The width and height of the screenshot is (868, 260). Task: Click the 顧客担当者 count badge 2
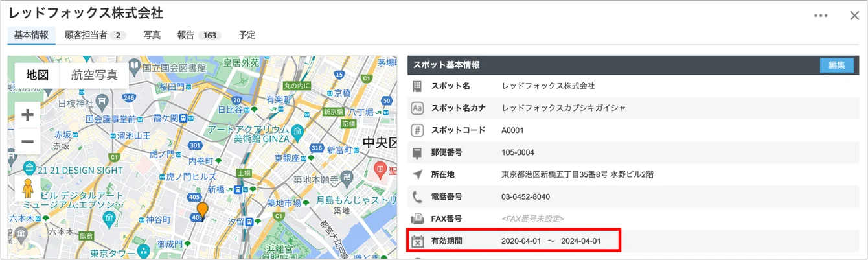point(118,36)
